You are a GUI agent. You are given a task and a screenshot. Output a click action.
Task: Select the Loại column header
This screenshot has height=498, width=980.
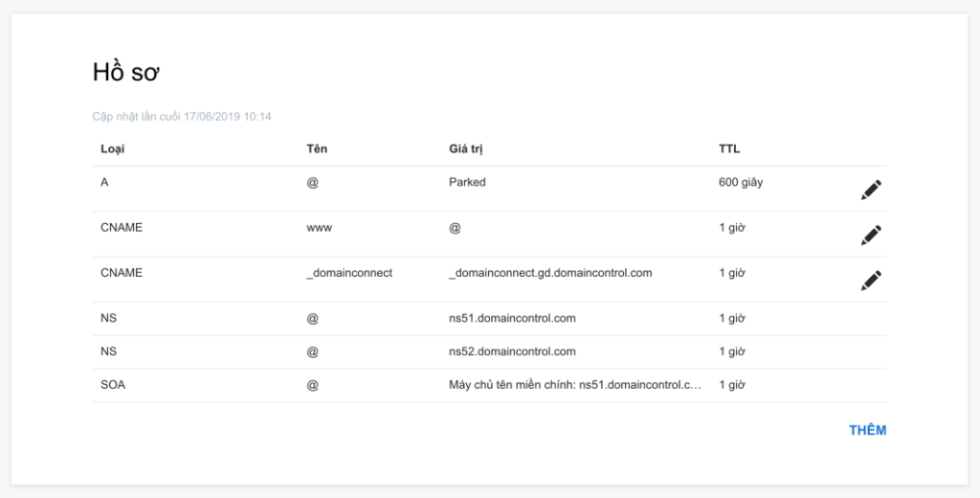(x=113, y=148)
